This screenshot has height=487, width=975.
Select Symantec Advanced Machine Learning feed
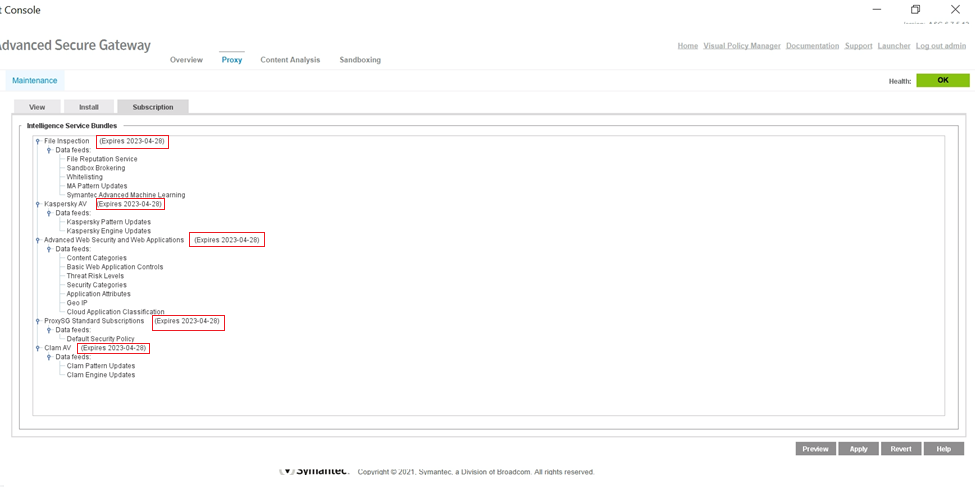126,195
